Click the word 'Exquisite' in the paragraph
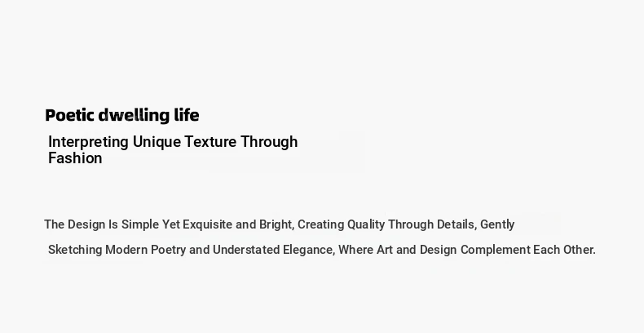Screen dimensions: 644x333 click(207, 225)
